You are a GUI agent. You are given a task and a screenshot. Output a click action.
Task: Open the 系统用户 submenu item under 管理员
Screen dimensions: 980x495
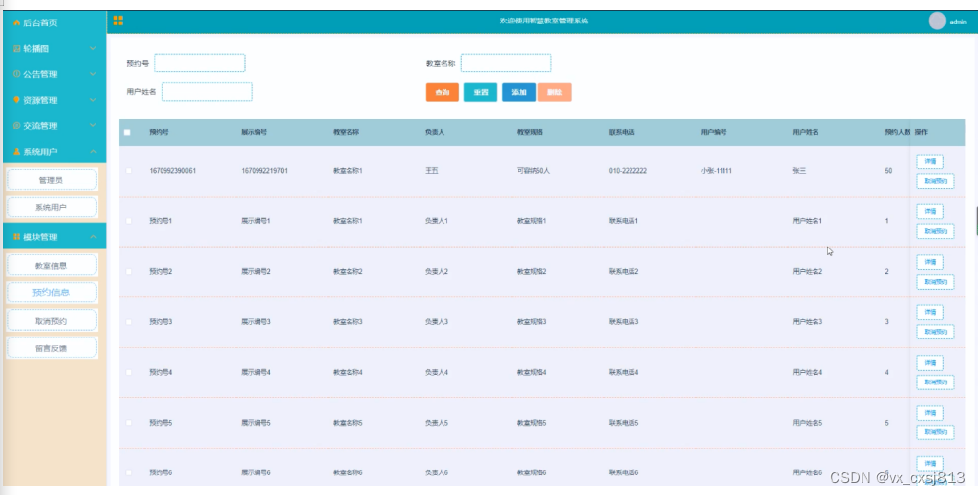tap(51, 207)
